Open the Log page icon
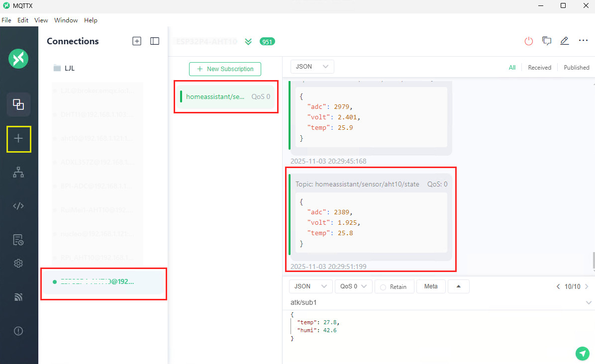The image size is (595, 364). coord(18,240)
